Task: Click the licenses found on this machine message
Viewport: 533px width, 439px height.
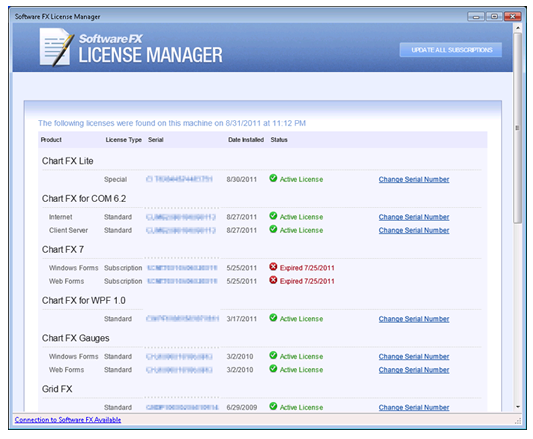Action: point(172,123)
